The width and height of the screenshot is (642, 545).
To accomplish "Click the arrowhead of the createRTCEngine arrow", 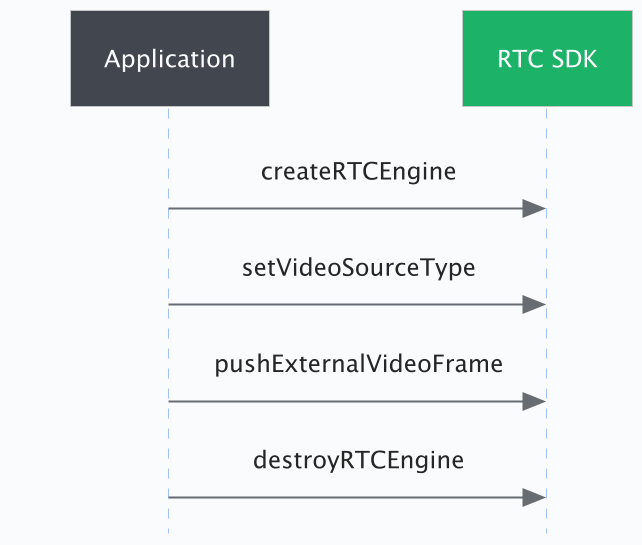I will pyautogui.click(x=534, y=208).
